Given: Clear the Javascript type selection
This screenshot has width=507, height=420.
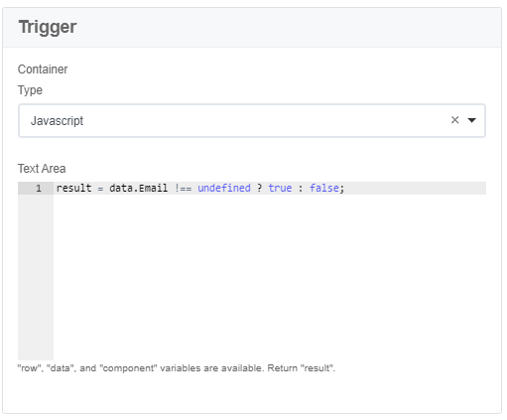Looking at the screenshot, I should pyautogui.click(x=454, y=120).
